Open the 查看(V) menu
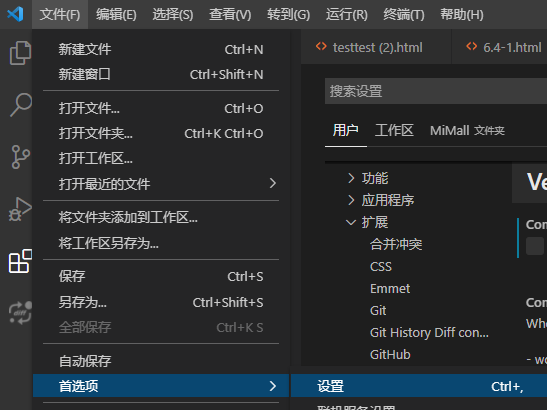This screenshot has width=547, height=410. tap(230, 14)
